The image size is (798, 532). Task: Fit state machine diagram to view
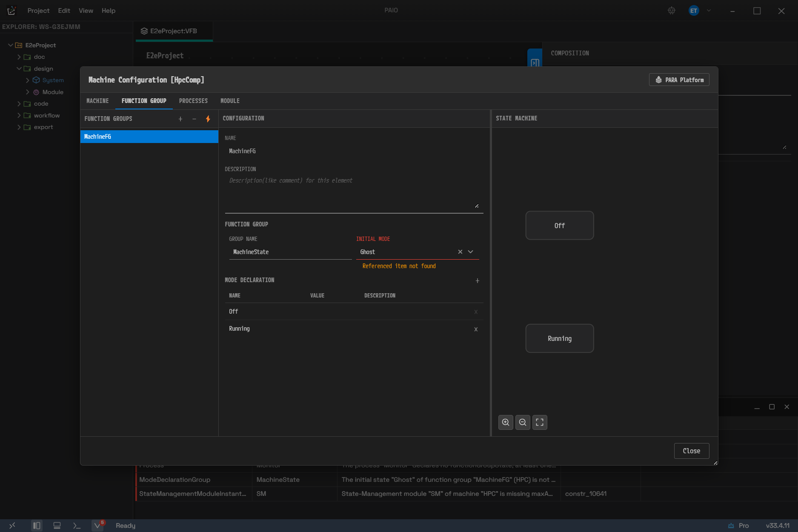[x=540, y=423]
